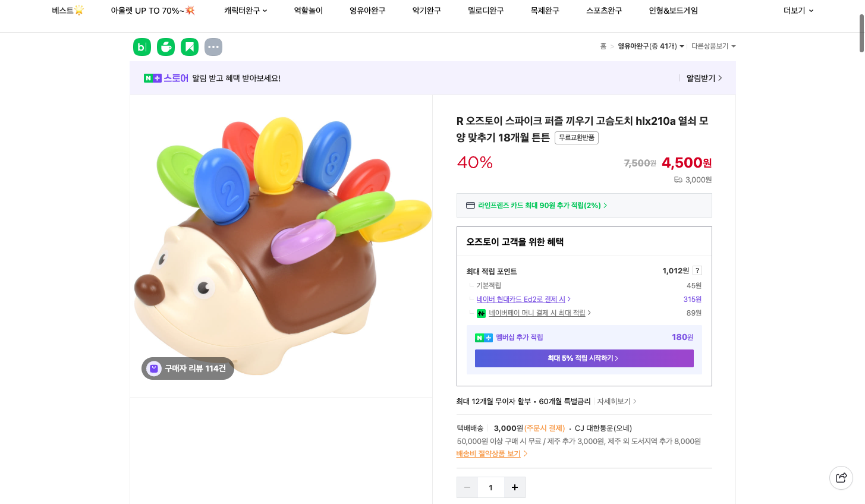Expand the 다른상품보기 dropdown
Viewport: 865px width, 504px height.
(713, 46)
